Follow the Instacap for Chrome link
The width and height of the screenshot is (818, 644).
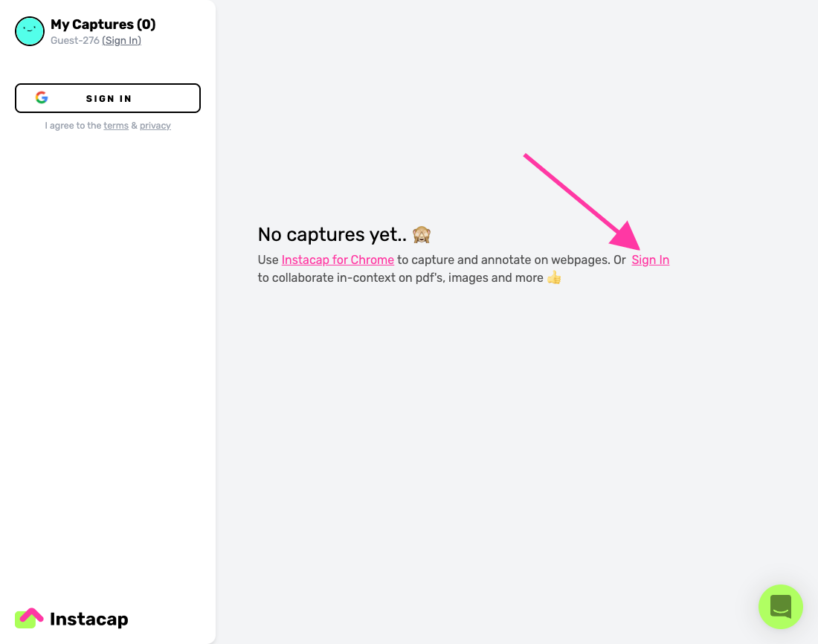tap(338, 260)
